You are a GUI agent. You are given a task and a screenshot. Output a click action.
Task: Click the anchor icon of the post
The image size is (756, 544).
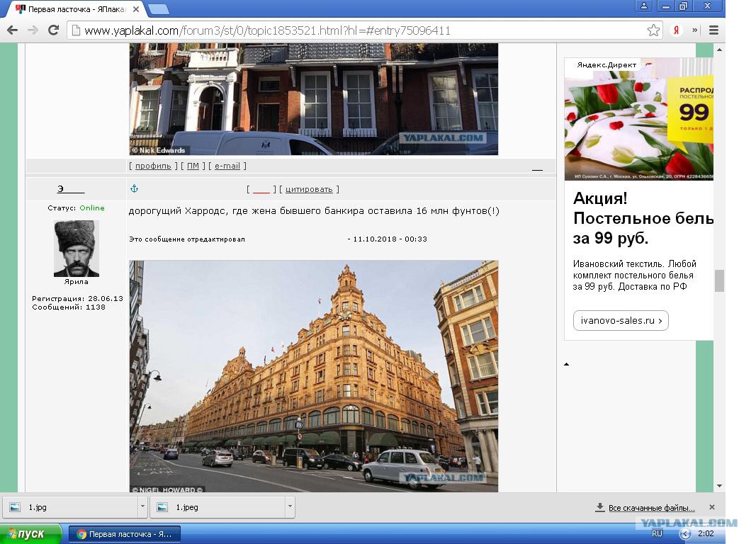[x=135, y=189]
